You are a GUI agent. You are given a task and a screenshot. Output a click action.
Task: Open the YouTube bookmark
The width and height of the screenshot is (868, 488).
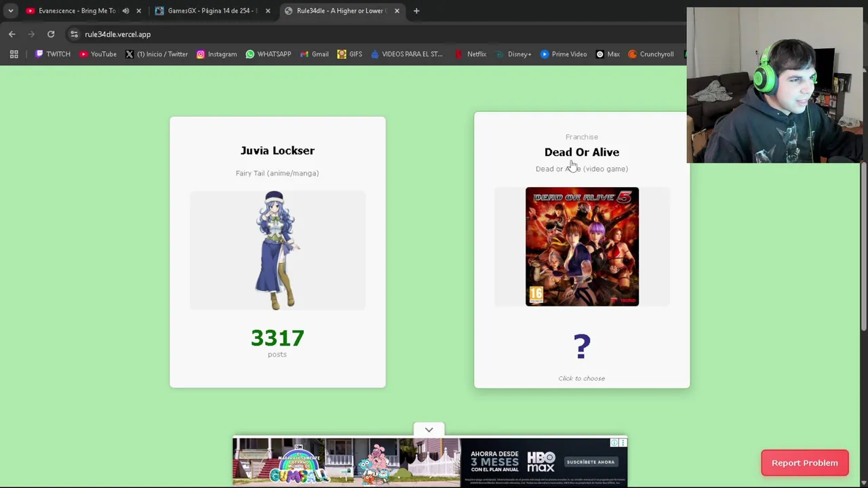pyautogui.click(x=98, y=54)
